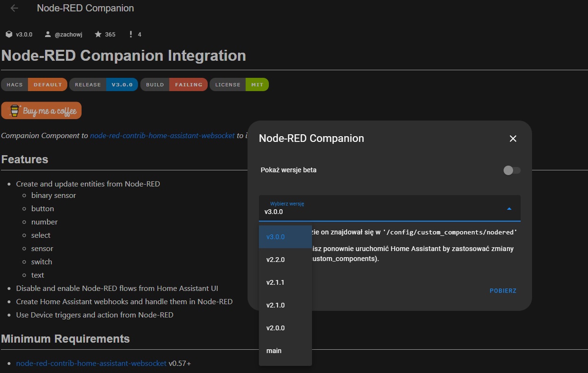Click the Node-RED Companion page title
Image resolution: width=588 pixels, height=373 pixels.
point(85,8)
